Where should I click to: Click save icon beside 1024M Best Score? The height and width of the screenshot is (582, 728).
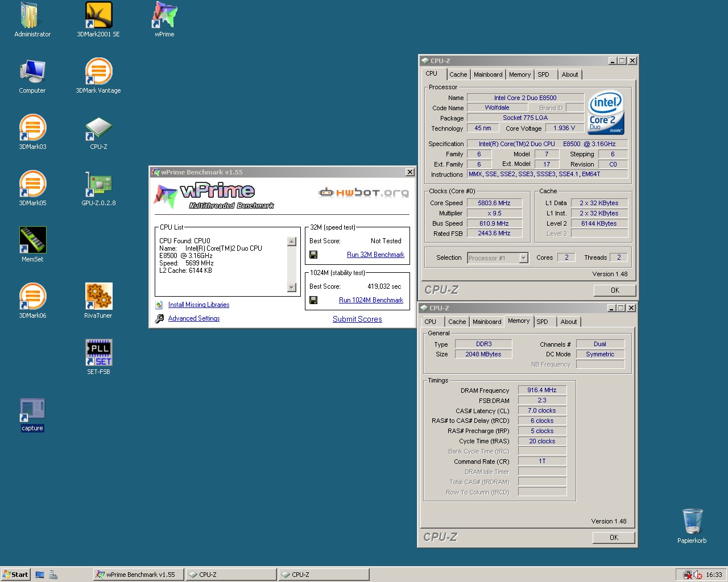313,300
